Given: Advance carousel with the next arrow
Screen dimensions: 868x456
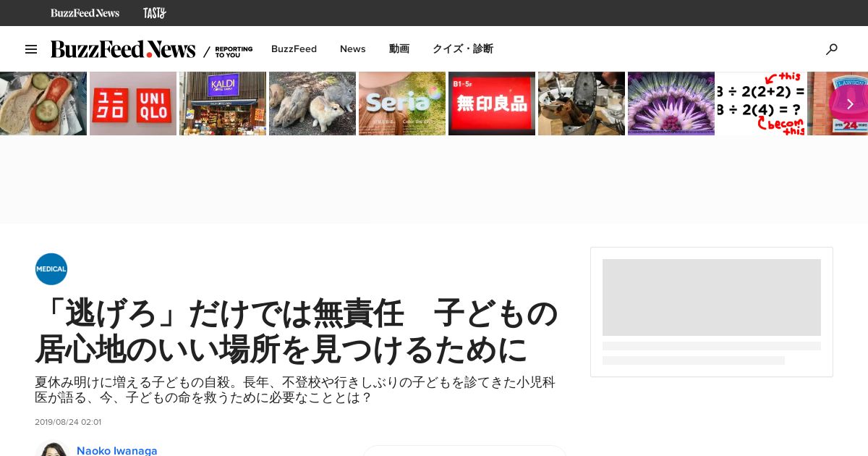Looking at the screenshot, I should (850, 104).
